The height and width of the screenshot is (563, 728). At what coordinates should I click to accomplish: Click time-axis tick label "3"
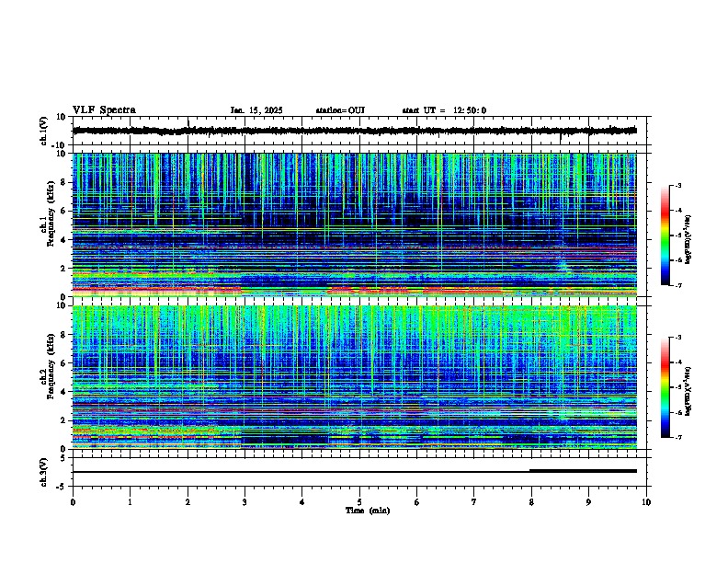[x=245, y=502]
